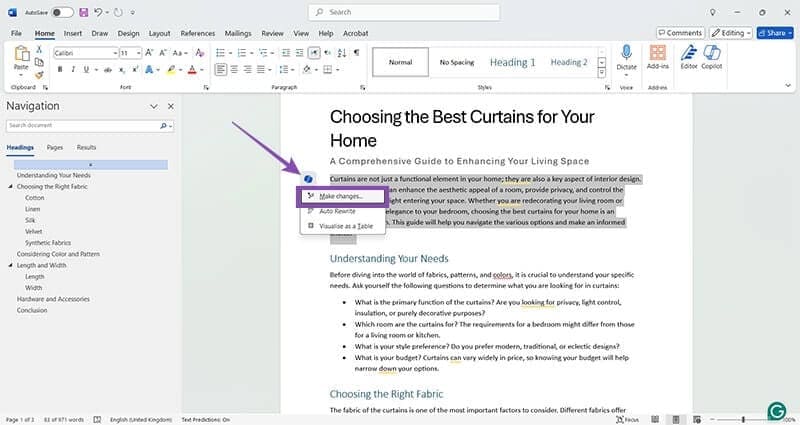Switch to the Pages tab in Navigation
This screenshot has width=800, height=425.
[55, 147]
